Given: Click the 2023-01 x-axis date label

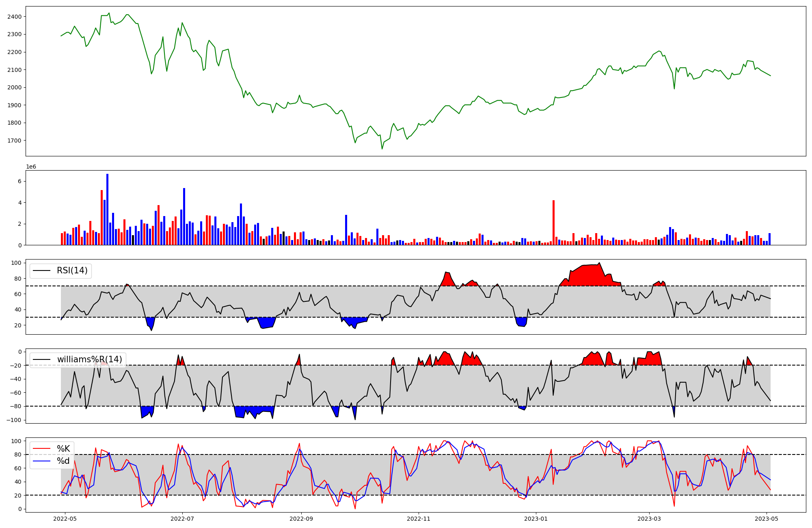Looking at the screenshot, I should coord(536,519).
